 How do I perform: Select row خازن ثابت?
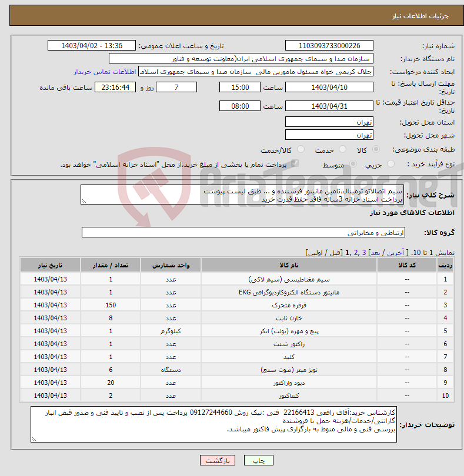pyautogui.click(x=237, y=318)
